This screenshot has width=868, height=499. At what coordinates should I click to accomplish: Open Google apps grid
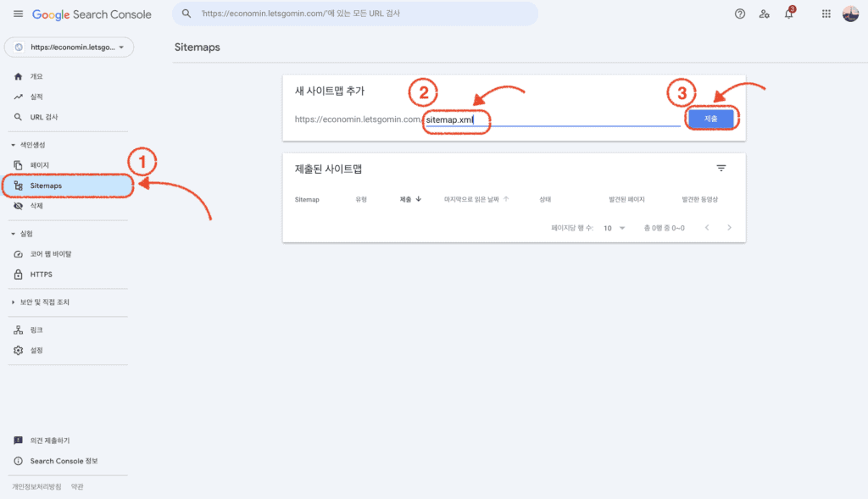coord(826,14)
